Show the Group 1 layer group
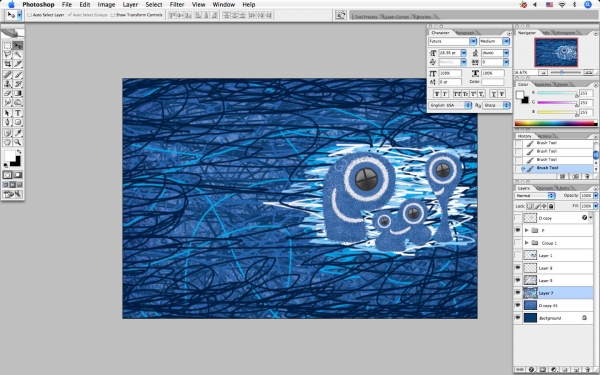 [518, 243]
